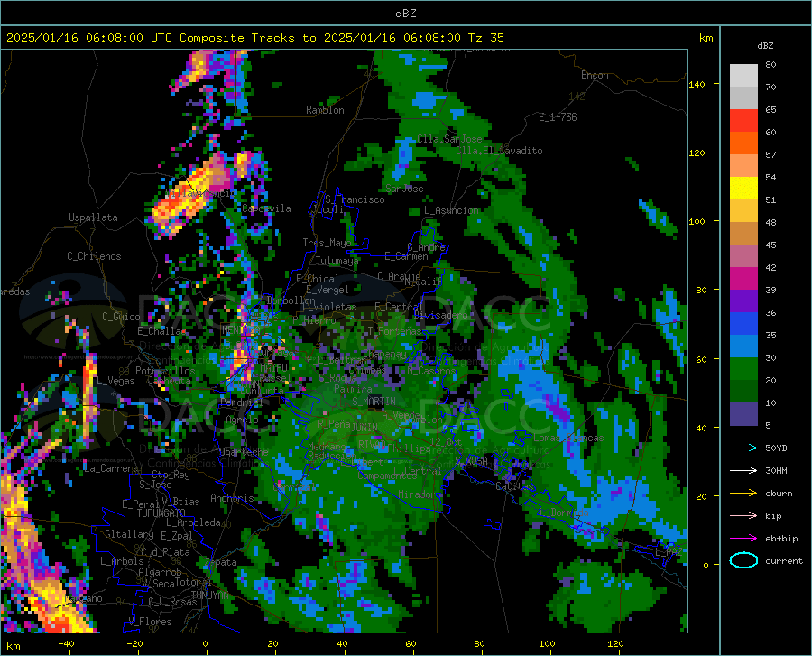Click the E_Zpal place label

tap(177, 535)
